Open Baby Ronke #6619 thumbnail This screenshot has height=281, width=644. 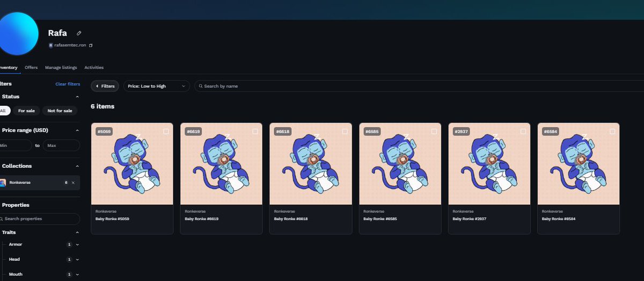coord(221,164)
